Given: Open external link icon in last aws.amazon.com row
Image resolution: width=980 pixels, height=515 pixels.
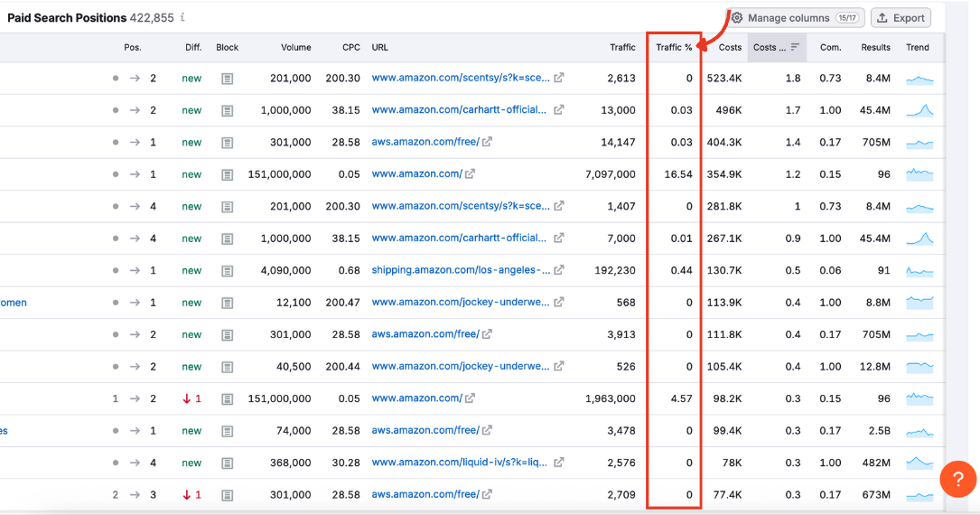Looking at the screenshot, I should (488, 495).
